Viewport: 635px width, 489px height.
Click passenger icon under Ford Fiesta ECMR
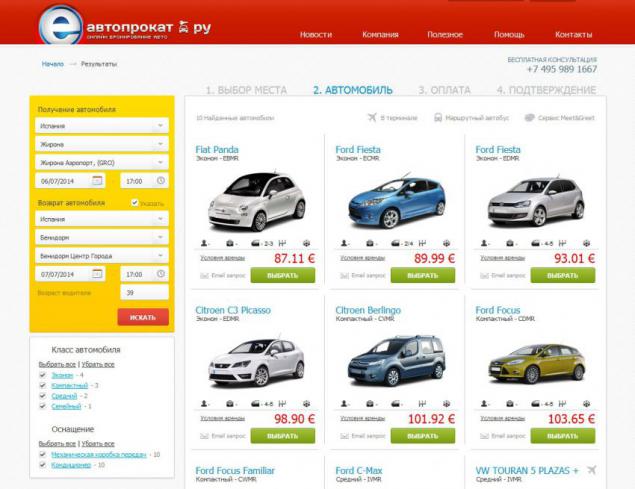pyautogui.click(x=344, y=243)
